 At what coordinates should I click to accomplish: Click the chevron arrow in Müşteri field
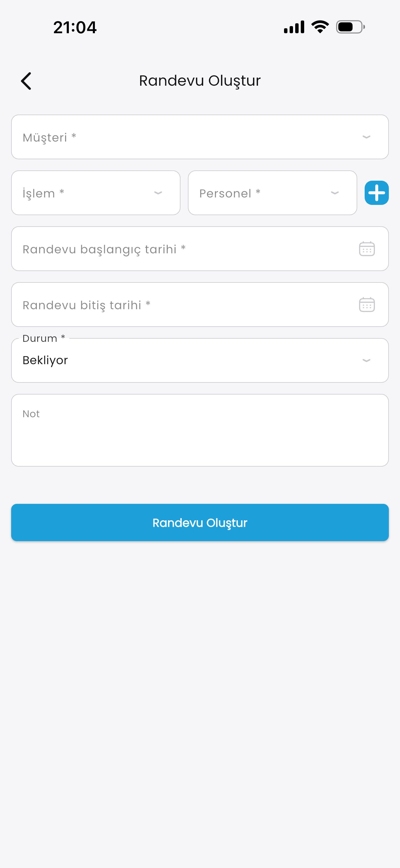coord(366,137)
